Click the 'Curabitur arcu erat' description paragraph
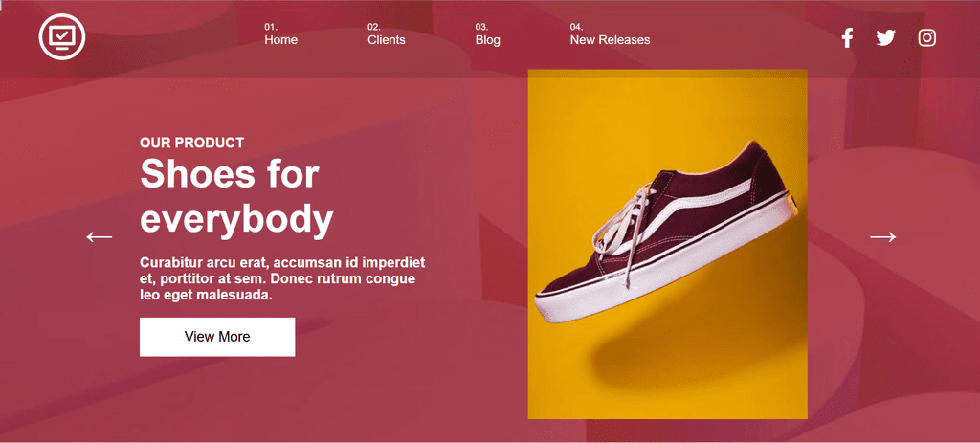Screen dimensions: 980x443 coord(282,278)
